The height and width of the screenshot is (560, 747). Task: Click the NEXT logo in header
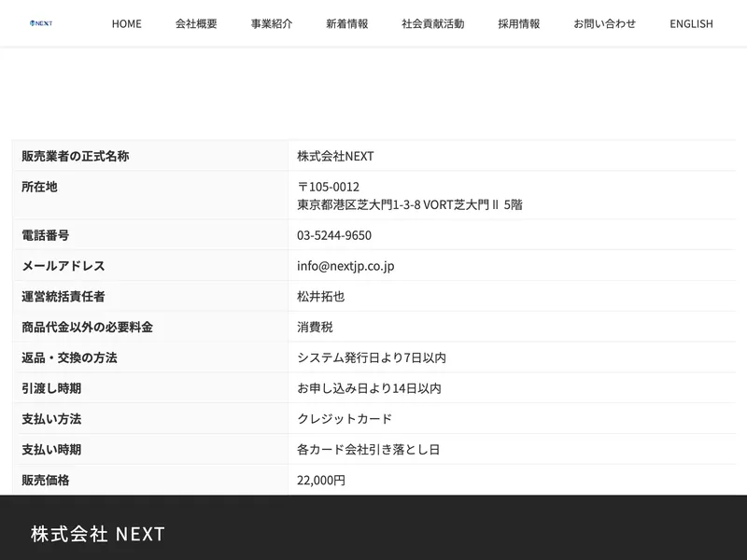(x=41, y=23)
